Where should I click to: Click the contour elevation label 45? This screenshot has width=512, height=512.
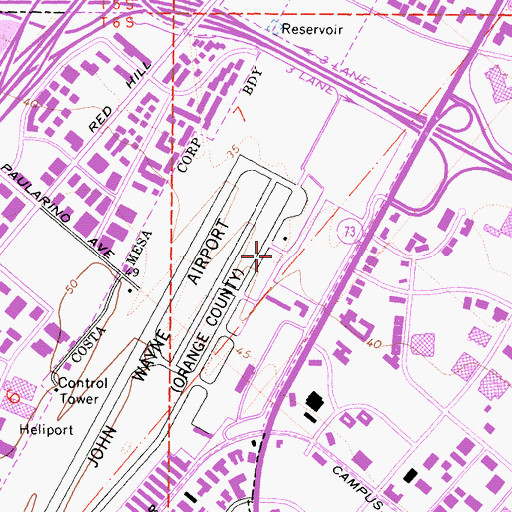coord(243,353)
